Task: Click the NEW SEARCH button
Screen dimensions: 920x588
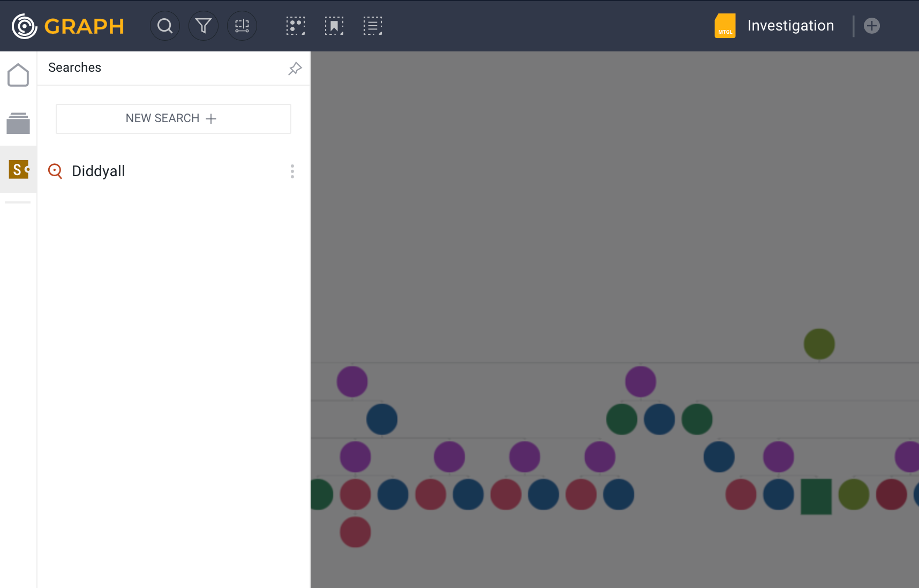Action: click(173, 119)
